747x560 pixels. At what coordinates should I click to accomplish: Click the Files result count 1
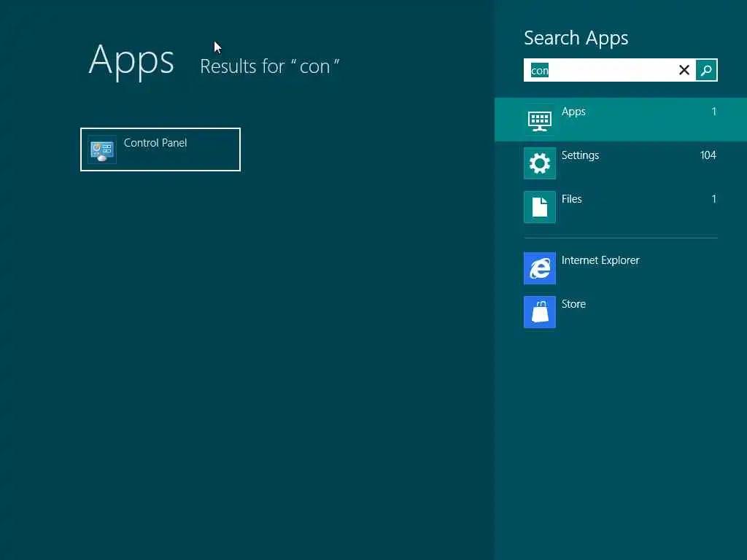[713, 199]
